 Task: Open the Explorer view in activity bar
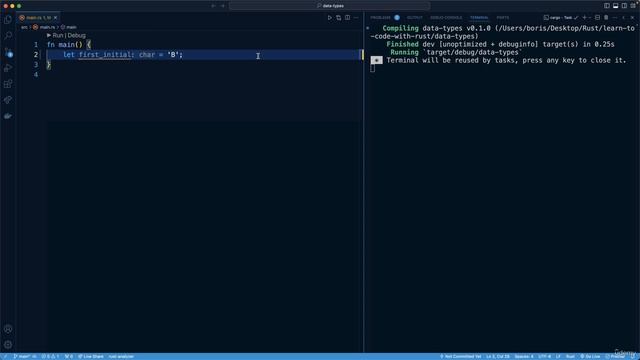(x=8, y=20)
